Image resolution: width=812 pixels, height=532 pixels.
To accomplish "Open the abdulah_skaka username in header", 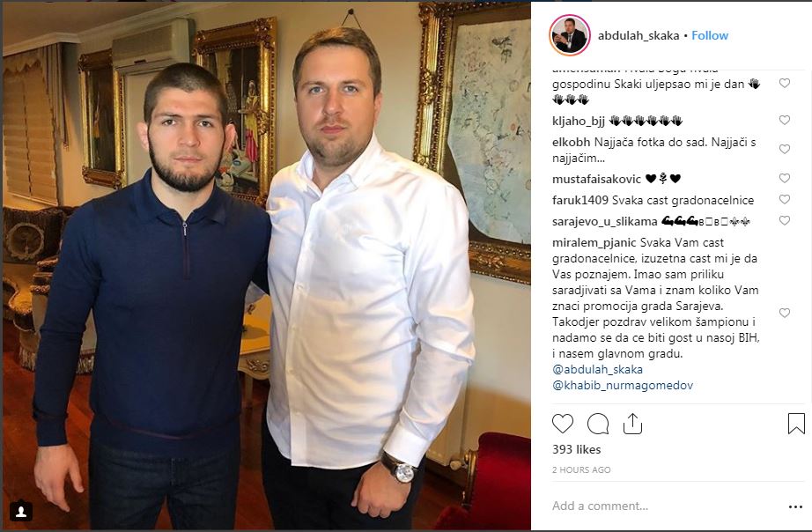I will point(638,35).
